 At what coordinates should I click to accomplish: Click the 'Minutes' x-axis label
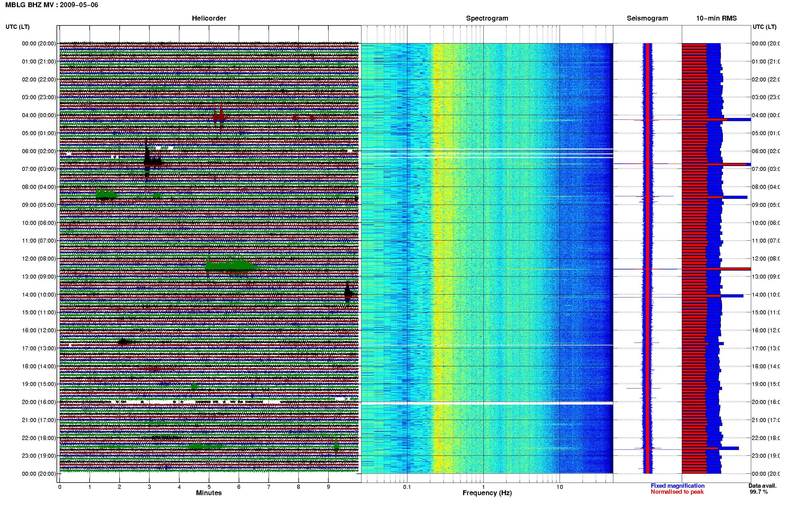[x=209, y=493]
